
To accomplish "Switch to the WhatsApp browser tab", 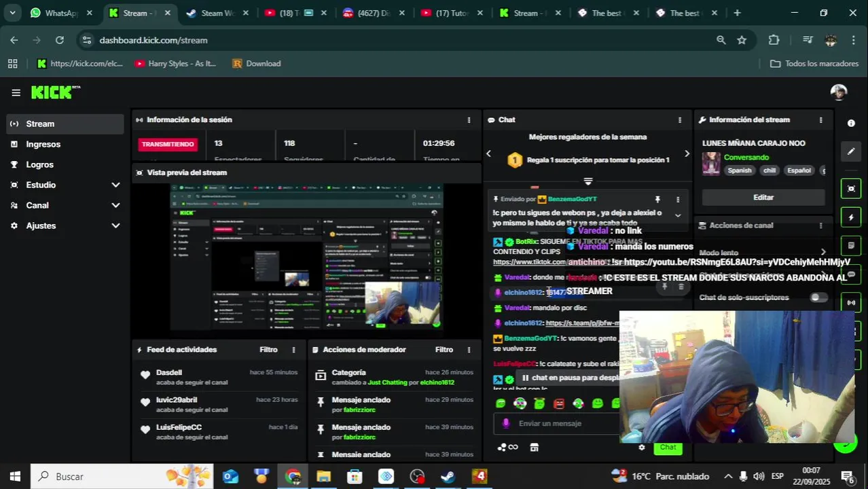I will (x=61, y=13).
